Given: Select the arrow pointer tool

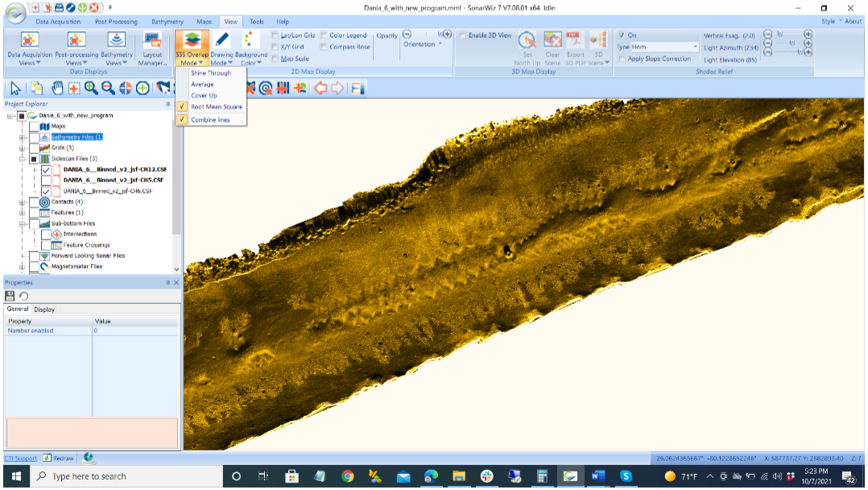Looking at the screenshot, I should 14,88.
